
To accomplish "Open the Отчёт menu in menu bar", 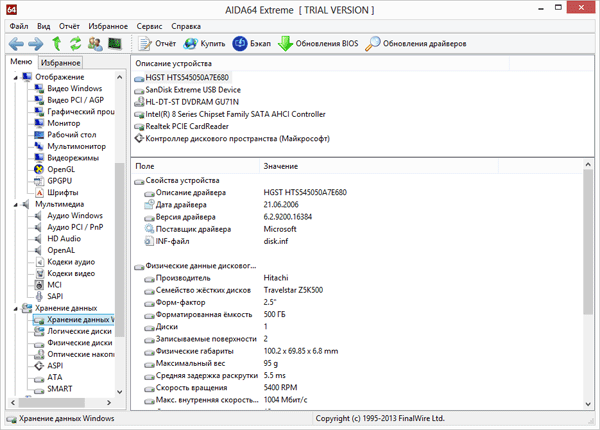I will pyautogui.click(x=69, y=26).
